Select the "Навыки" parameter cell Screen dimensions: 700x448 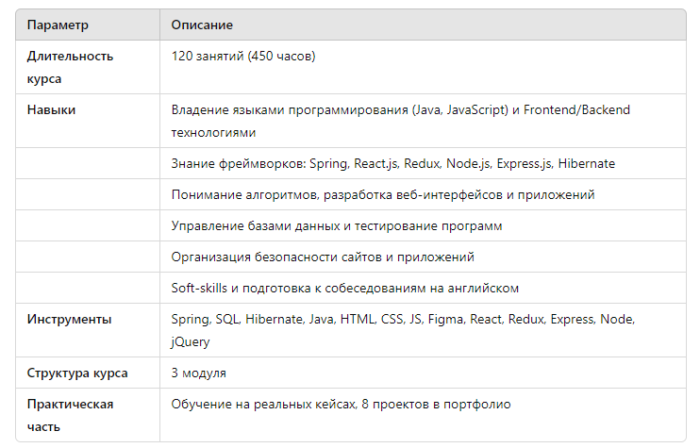51,110
